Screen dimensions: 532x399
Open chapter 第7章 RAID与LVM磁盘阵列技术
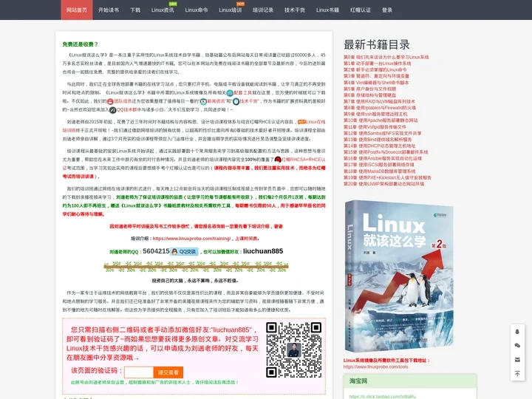pos(379,101)
